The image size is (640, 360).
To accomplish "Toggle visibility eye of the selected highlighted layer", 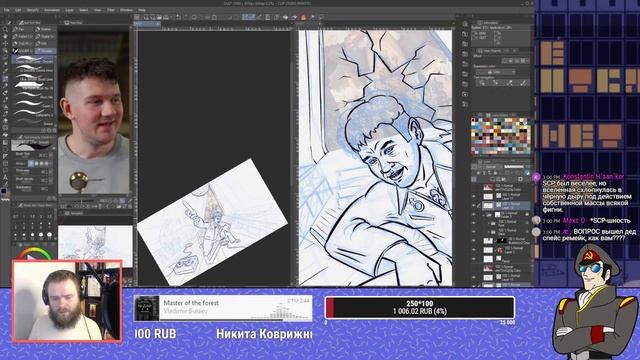I will [475, 205].
